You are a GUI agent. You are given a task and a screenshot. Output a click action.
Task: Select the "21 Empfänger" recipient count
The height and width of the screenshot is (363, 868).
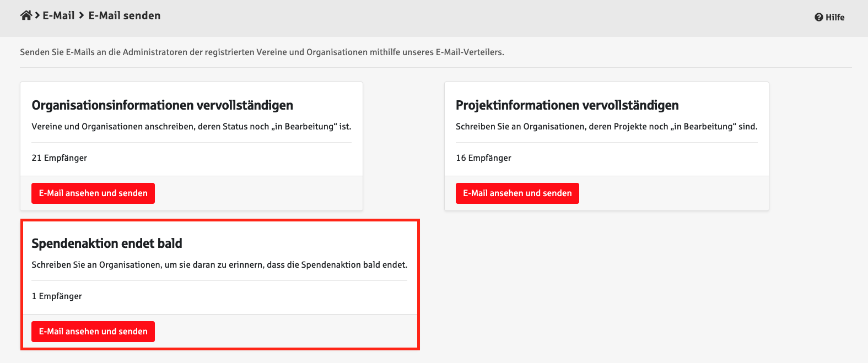pyautogui.click(x=59, y=158)
